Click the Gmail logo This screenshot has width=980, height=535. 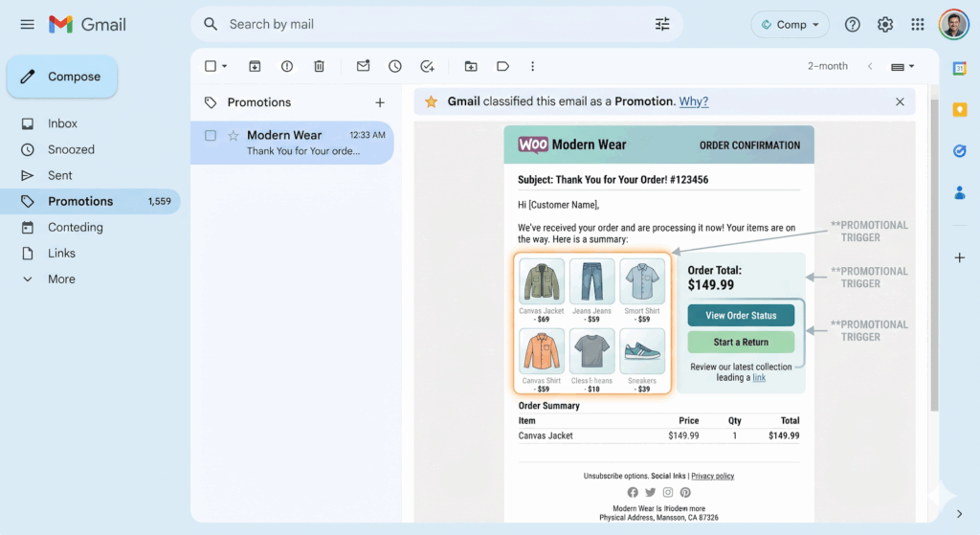tap(87, 24)
